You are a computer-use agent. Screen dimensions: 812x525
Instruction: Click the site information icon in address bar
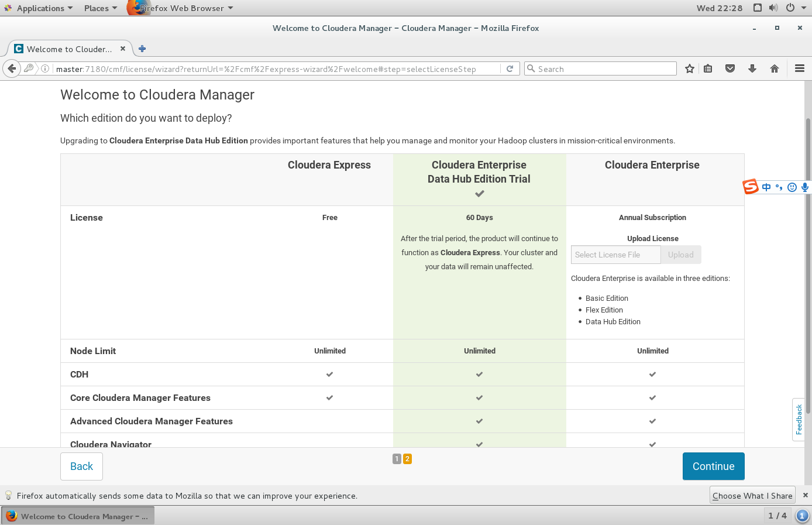click(45, 68)
